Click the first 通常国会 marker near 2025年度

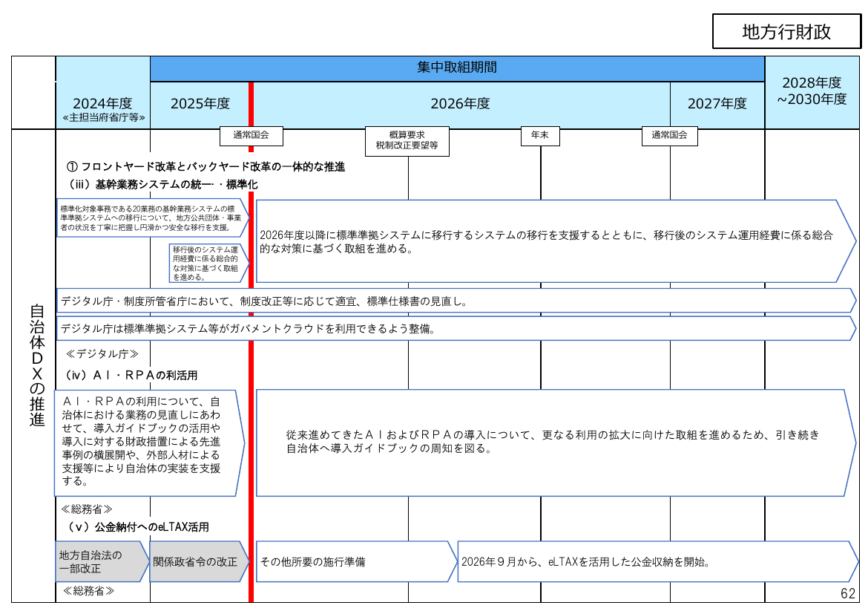[251, 136]
